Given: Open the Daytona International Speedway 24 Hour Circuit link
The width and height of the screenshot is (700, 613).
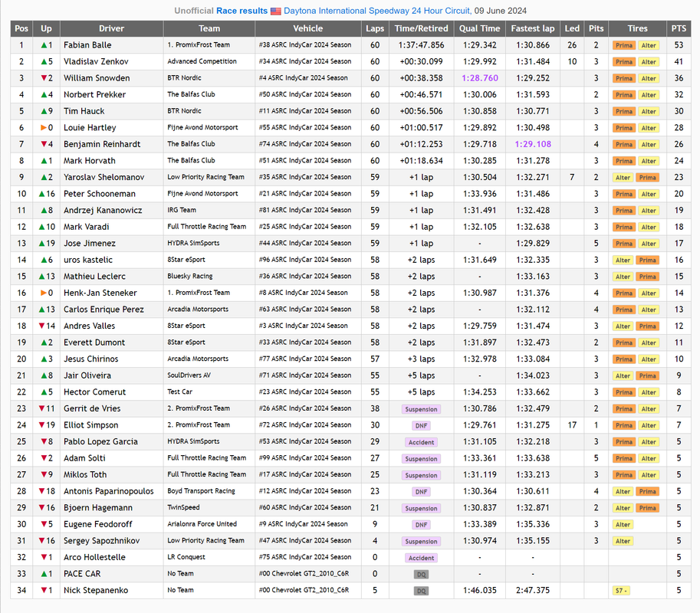Looking at the screenshot, I should point(377,11).
